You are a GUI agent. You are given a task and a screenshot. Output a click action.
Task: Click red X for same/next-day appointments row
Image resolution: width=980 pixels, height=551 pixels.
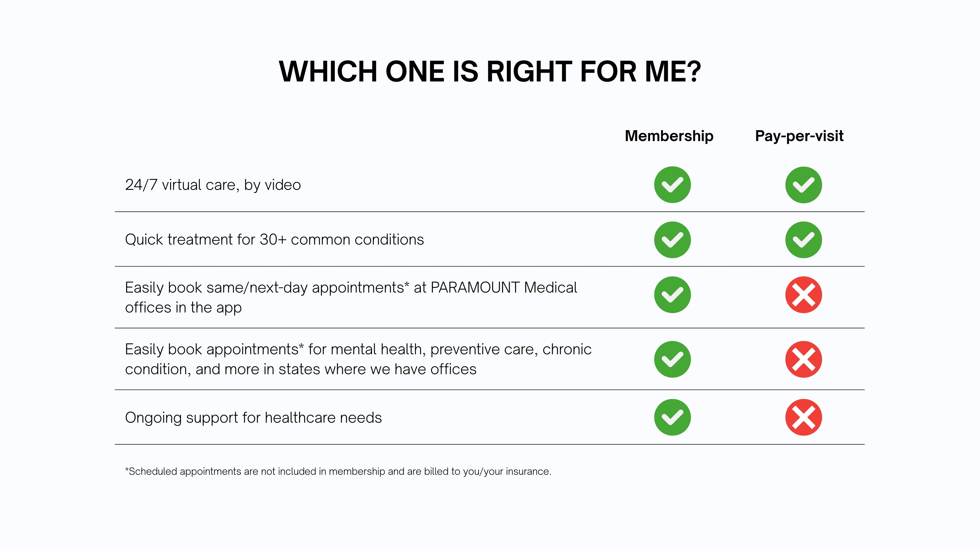[803, 295]
